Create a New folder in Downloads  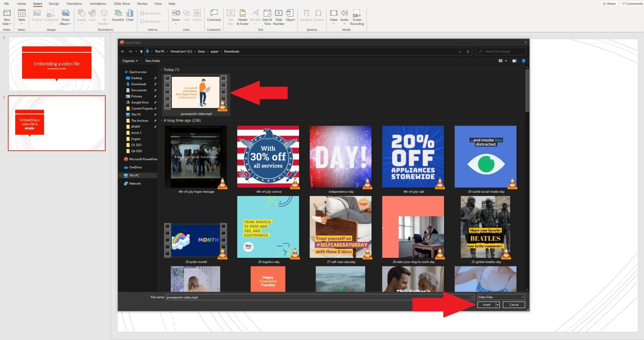tap(153, 61)
